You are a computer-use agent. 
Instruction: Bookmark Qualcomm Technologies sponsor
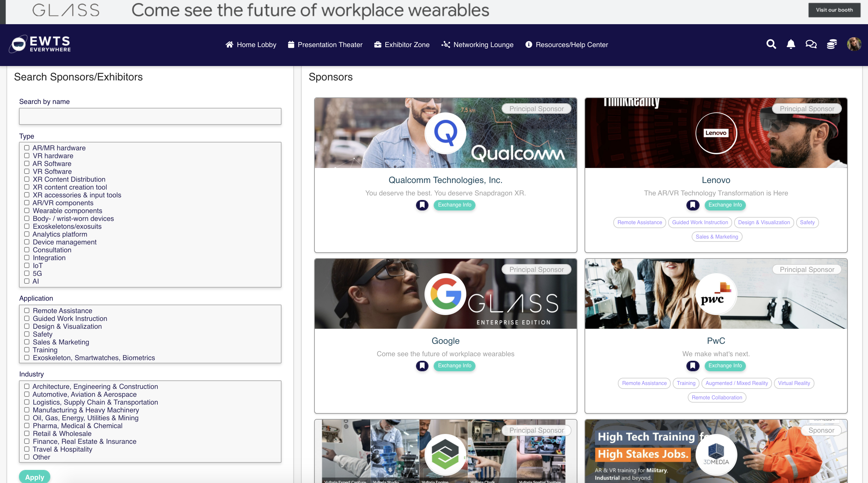(x=422, y=205)
